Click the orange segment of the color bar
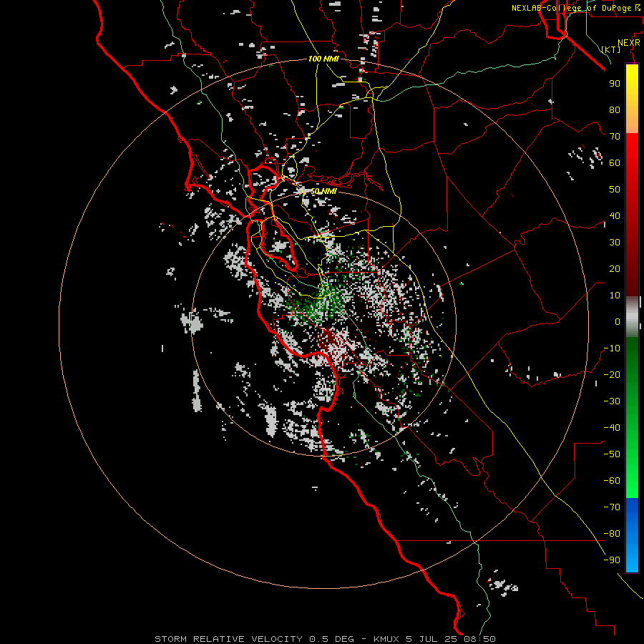Viewport: 644px width, 644px height. click(632, 120)
